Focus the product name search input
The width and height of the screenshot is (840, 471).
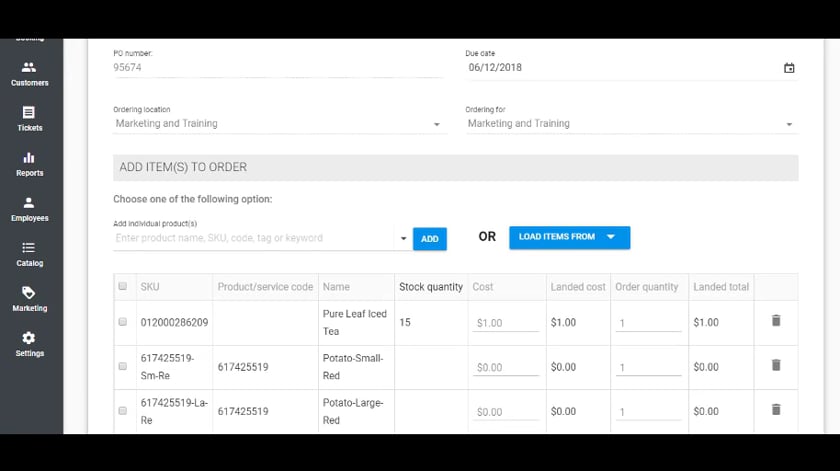(x=254, y=238)
